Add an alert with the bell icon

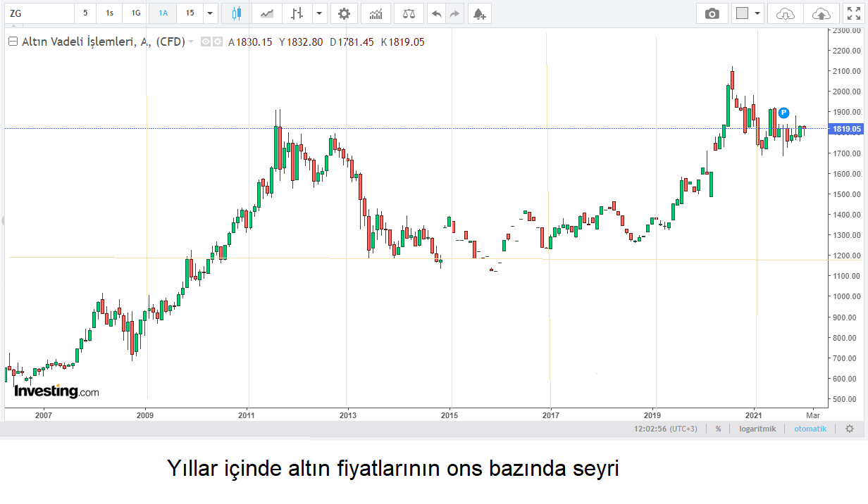(x=479, y=13)
